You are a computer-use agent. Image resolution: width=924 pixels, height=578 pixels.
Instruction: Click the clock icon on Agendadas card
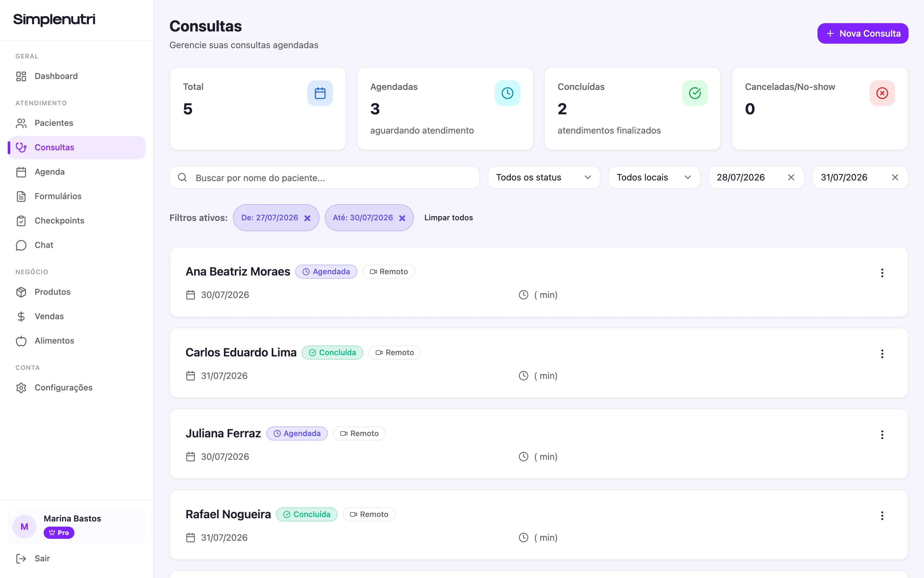(508, 93)
